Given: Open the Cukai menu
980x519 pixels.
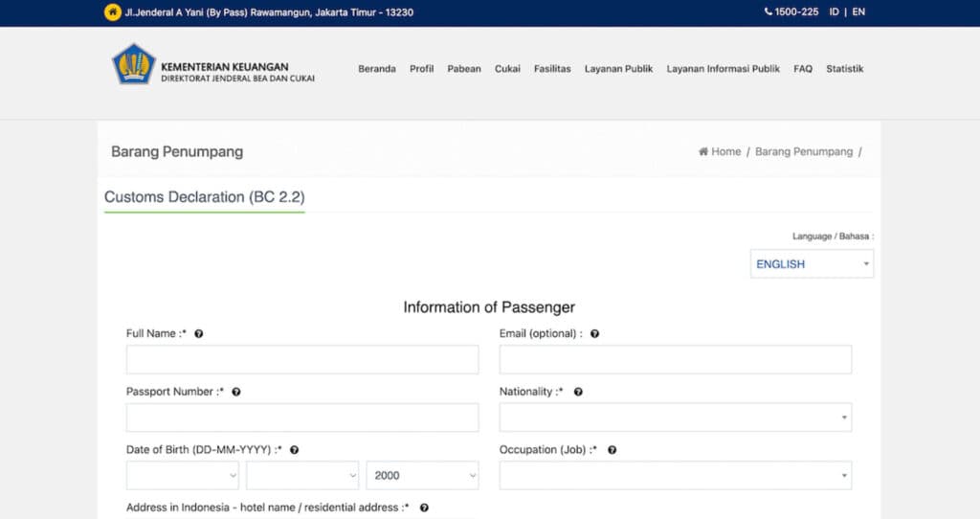Looking at the screenshot, I should click(507, 69).
